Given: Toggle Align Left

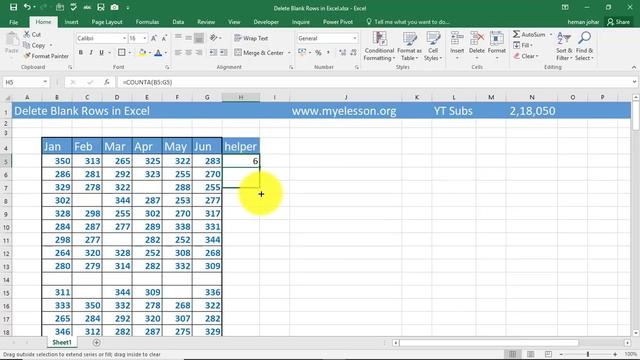Looking at the screenshot, I should click(178, 53).
